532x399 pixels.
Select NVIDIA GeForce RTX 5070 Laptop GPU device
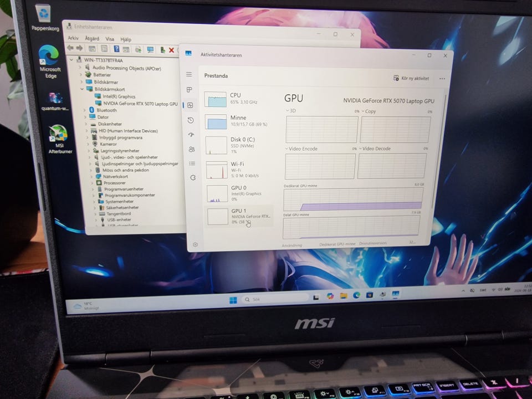point(137,104)
